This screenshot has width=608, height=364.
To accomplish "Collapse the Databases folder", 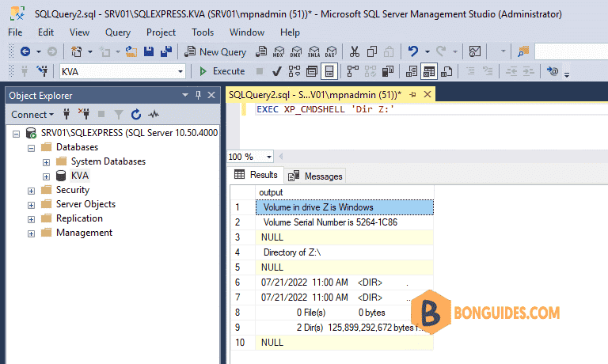I will [32, 148].
